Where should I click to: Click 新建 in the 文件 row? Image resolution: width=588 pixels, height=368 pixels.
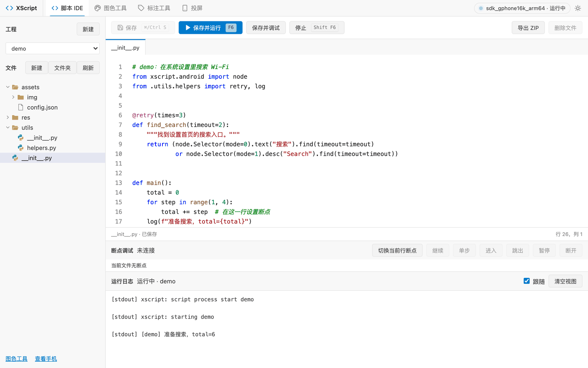coord(37,68)
